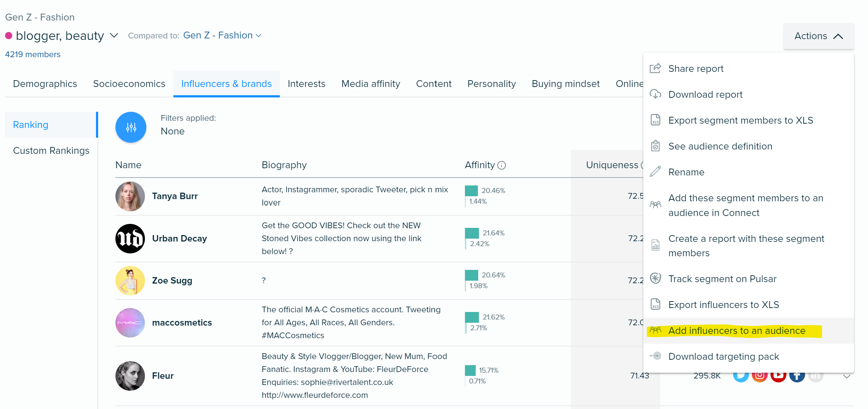Viewport: 868px width, 409px height.
Task: Choose Export segment members to XLS
Action: click(x=748, y=120)
